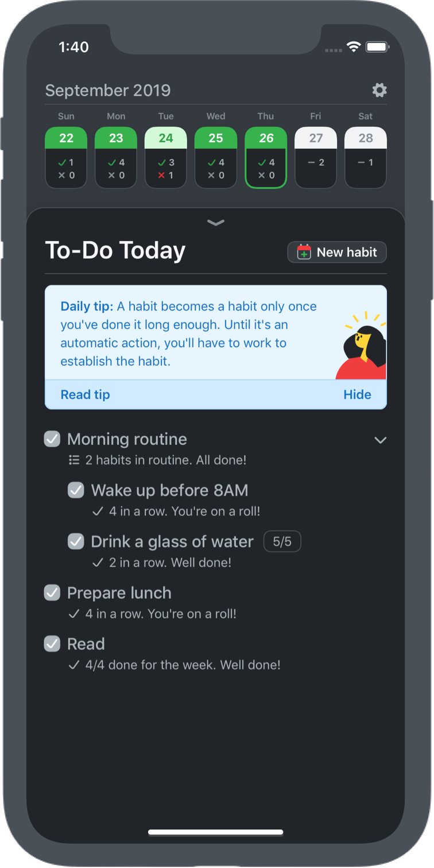Viewport: 434px width, 868px height.
Task: Click the list icon beside routine habit count
Action: pyautogui.click(x=73, y=460)
